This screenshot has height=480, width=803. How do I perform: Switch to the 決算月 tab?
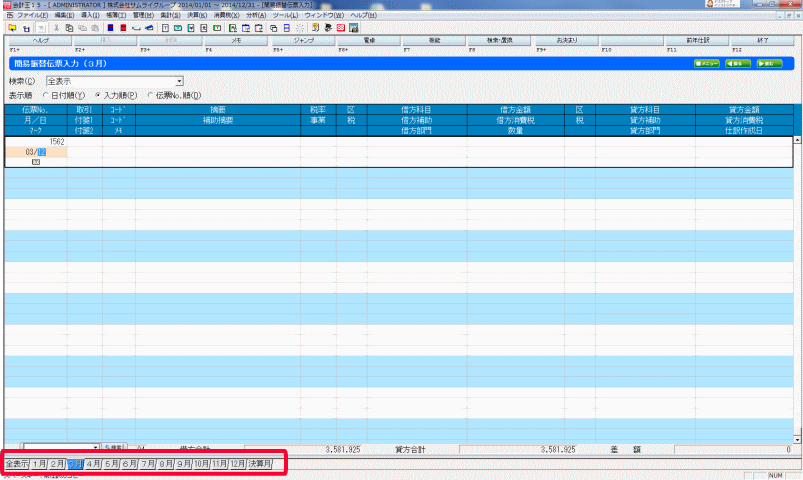coord(259,464)
